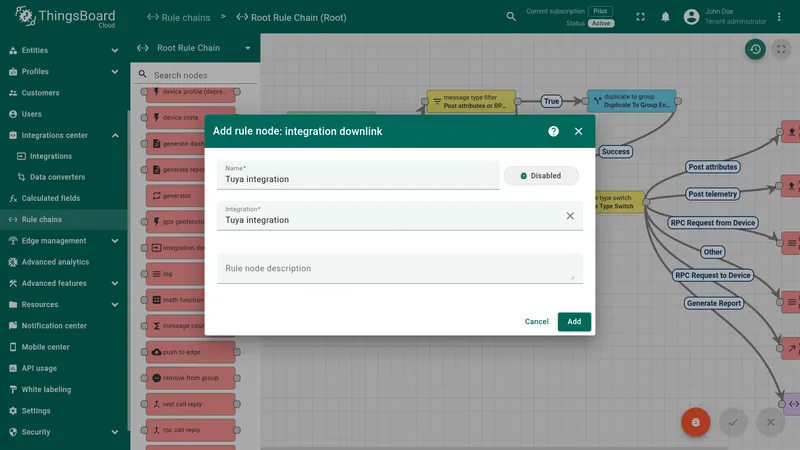The width and height of the screenshot is (800, 450).
Task: Expand the Edge management menu
Action: point(63,241)
